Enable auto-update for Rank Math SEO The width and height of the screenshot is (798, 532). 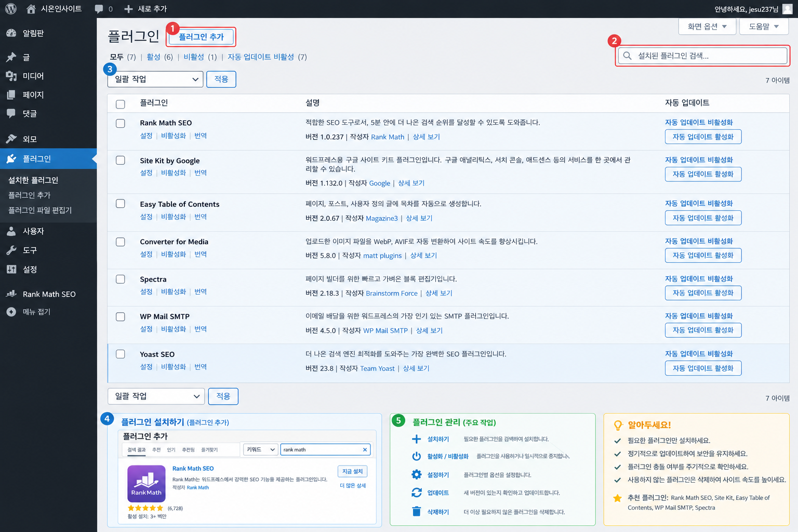point(703,137)
